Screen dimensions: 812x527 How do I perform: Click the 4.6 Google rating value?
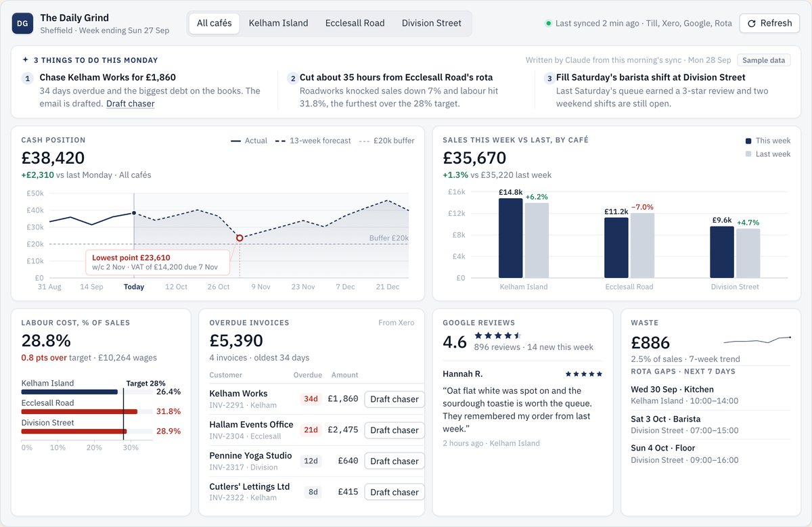pos(455,342)
